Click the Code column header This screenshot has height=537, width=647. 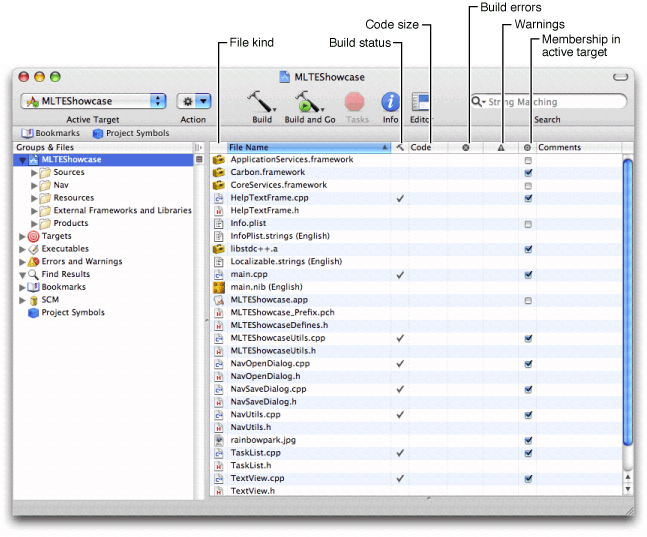click(x=422, y=147)
